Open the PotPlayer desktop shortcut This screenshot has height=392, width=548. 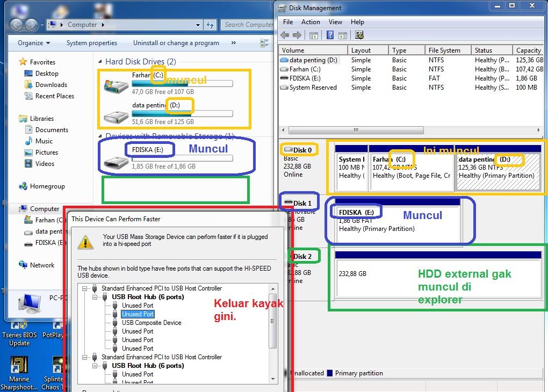(x=54, y=331)
